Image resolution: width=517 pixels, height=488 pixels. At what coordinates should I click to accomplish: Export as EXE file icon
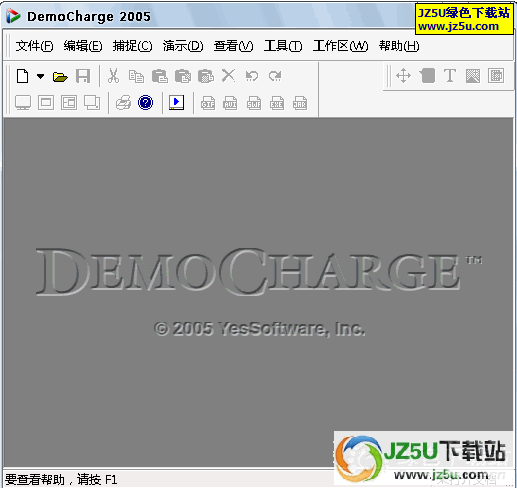277,103
